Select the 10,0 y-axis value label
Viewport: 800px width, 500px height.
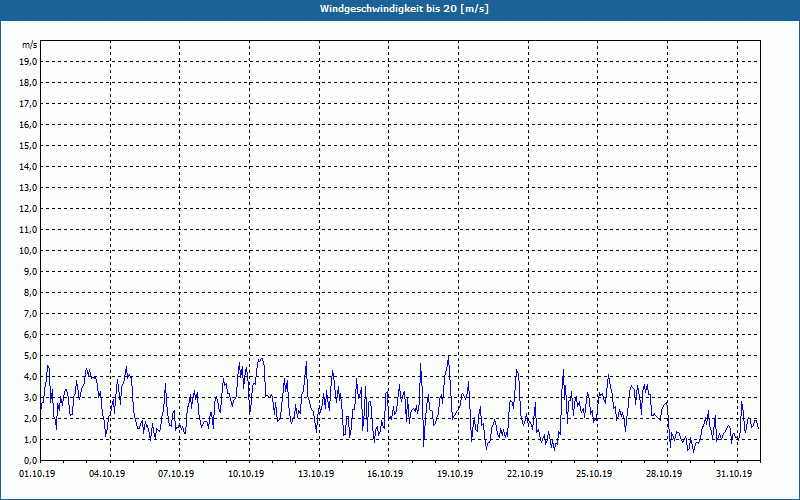coord(28,250)
